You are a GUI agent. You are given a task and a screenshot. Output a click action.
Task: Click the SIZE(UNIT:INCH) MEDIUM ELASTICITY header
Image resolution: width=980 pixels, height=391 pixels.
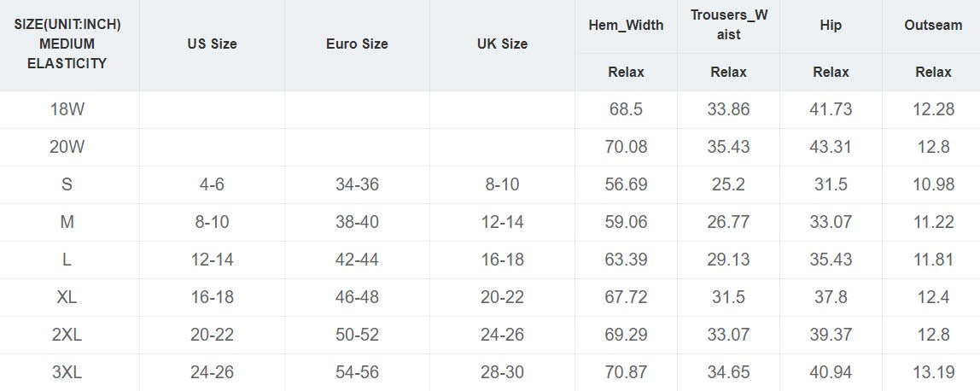(67, 44)
